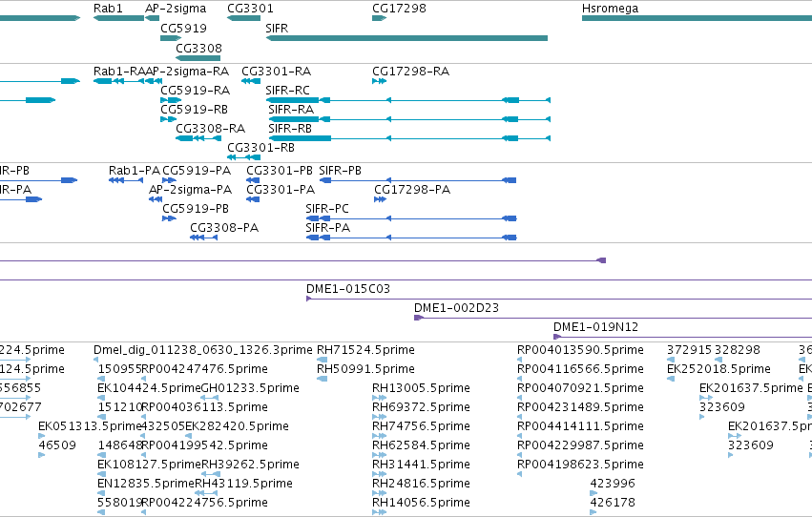
Task: Select the CG5919 gene label
Action: pyautogui.click(x=183, y=28)
